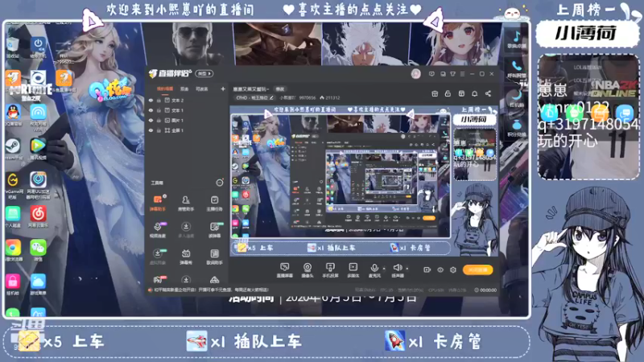Expand microphone options arrow
The width and height of the screenshot is (644, 362).
click(384, 269)
